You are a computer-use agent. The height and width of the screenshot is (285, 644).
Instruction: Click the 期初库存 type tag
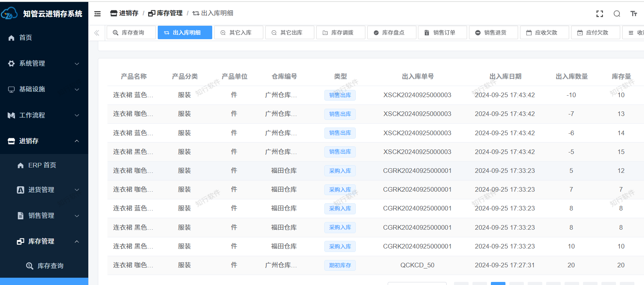340,265
